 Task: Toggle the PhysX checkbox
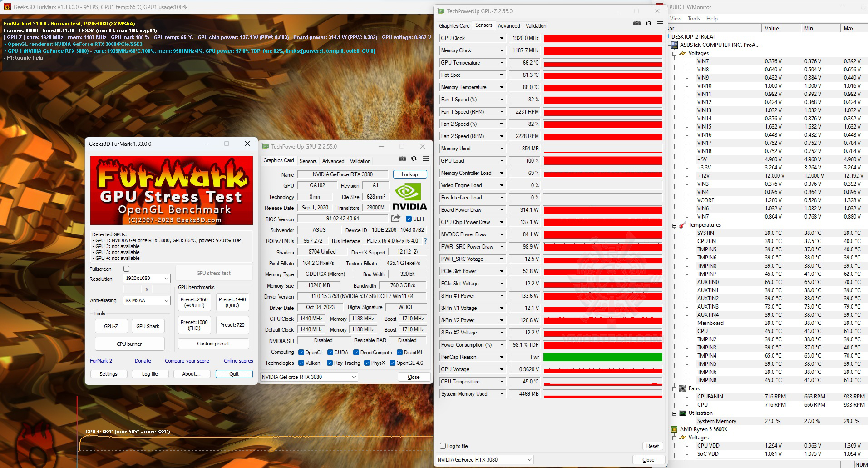point(367,363)
